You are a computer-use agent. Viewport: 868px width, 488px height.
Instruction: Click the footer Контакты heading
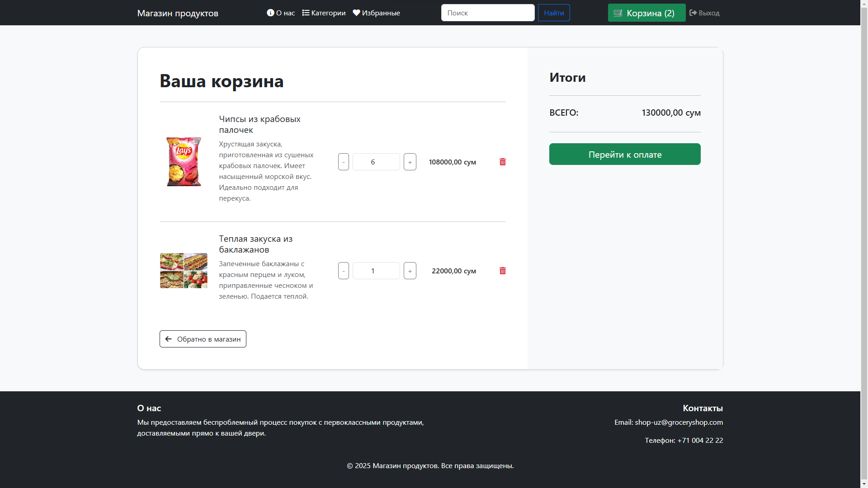[703, 408]
